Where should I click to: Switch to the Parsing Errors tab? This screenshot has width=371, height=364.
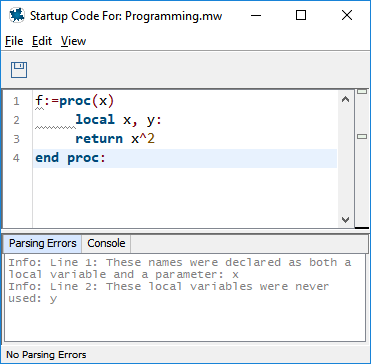[43, 243]
